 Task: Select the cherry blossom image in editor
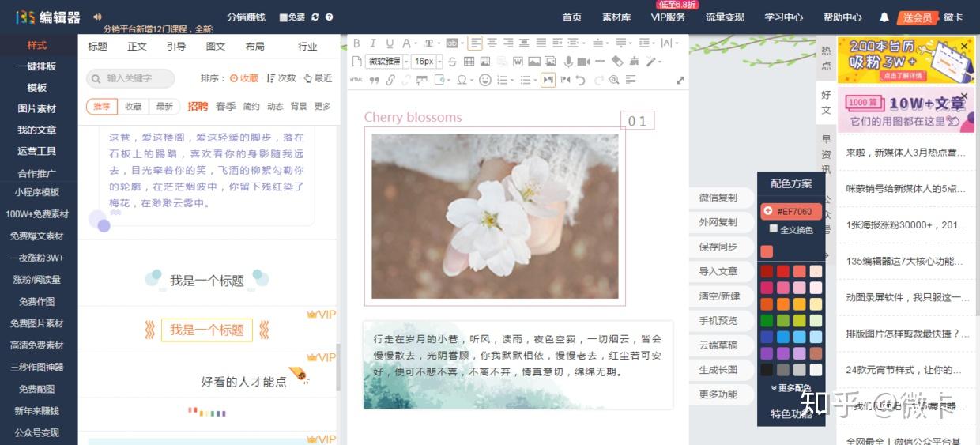(495, 216)
